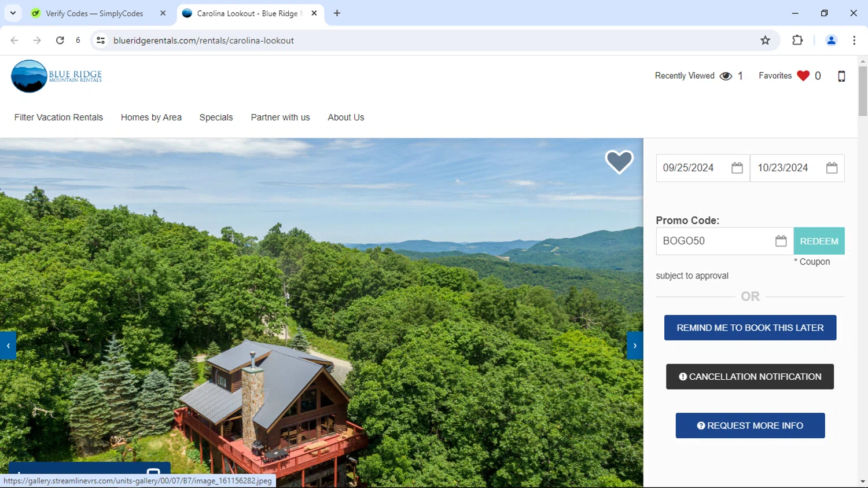
Task: Click the REDEEM promo code button
Action: (x=819, y=241)
